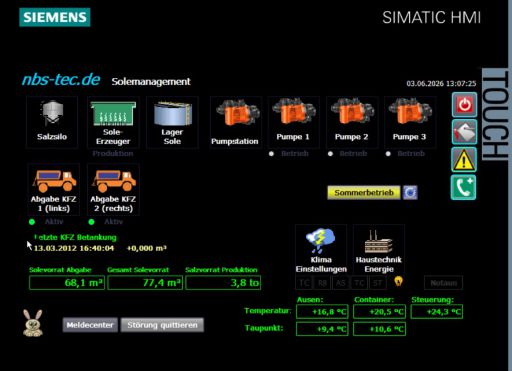Click the Solevorrat Abgabe value field
Screen dimensions: 512x371
(67, 283)
